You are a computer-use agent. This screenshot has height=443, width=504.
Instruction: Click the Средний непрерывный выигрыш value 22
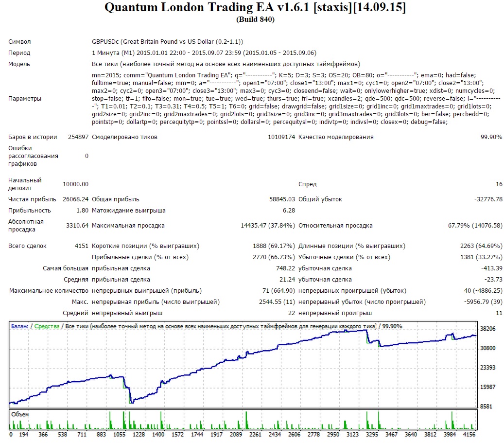pyautogui.click(x=292, y=313)
